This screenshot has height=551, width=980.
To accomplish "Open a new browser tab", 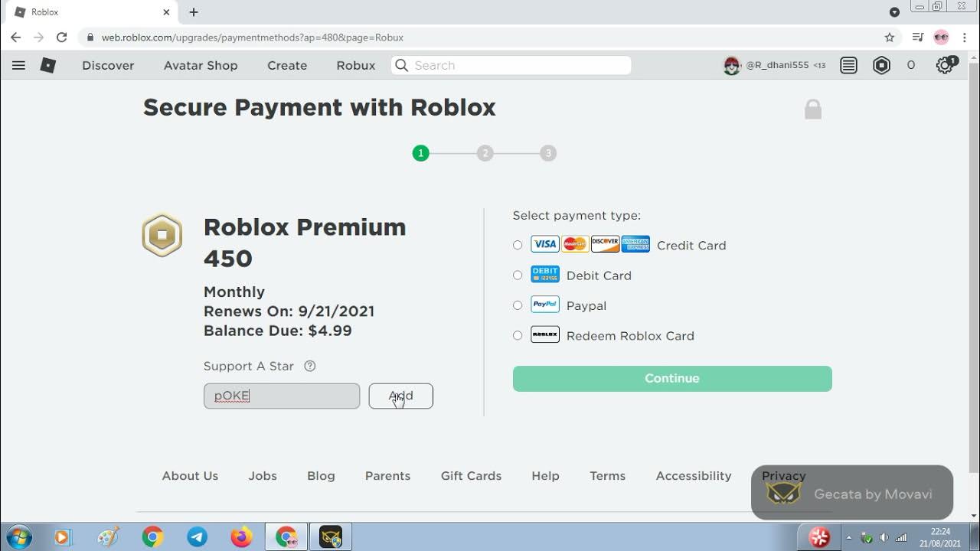I will 194,12.
